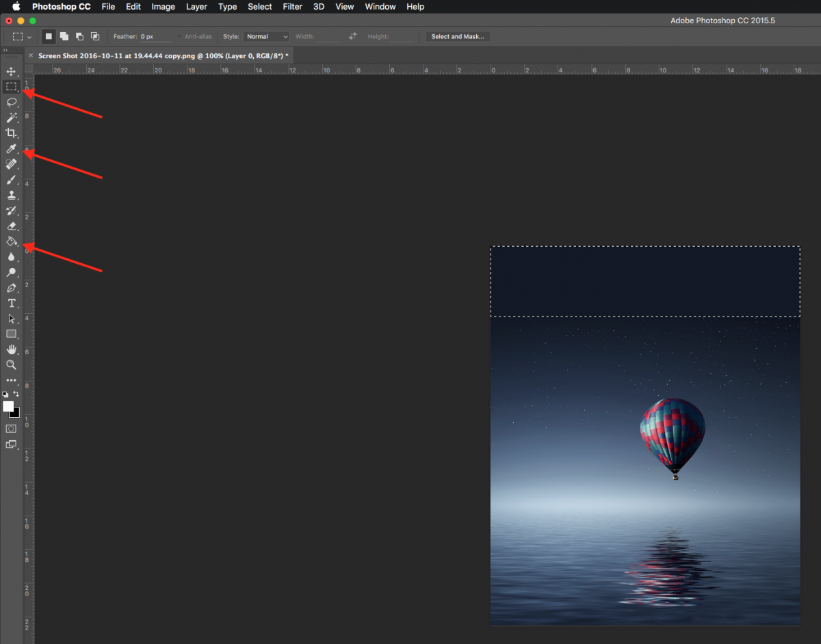
Task: Click the Feather value field
Action: pos(155,36)
